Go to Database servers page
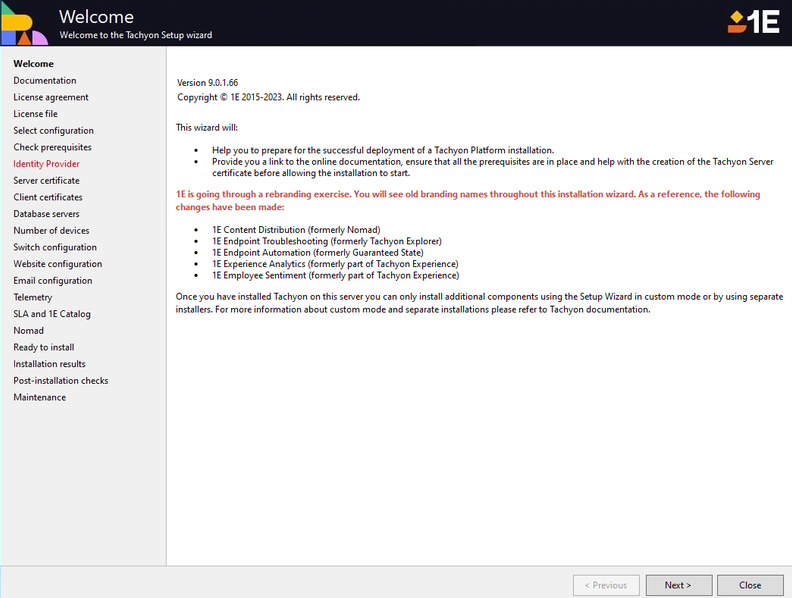The height and width of the screenshot is (598, 792). 46,214
